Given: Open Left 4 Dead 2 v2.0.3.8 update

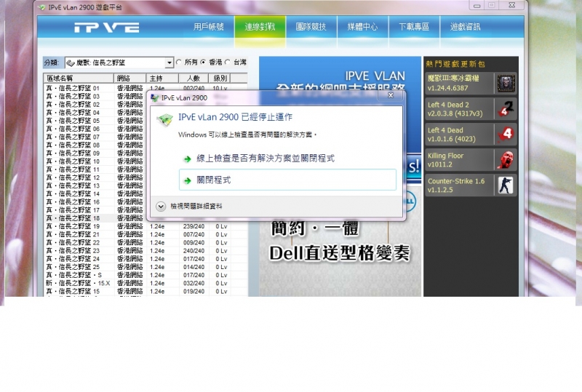Looking at the screenshot, I should [471, 109].
